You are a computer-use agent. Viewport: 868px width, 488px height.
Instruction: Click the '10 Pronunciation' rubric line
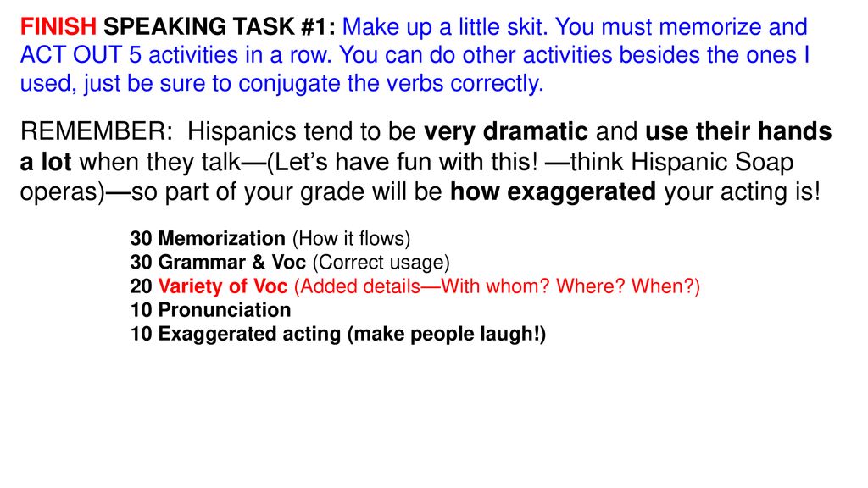click(x=210, y=310)
